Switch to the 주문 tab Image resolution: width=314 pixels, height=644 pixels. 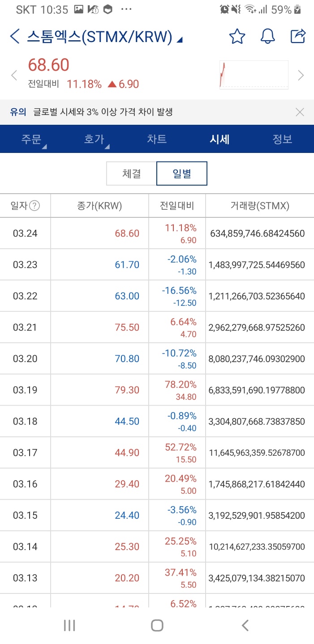(31, 139)
